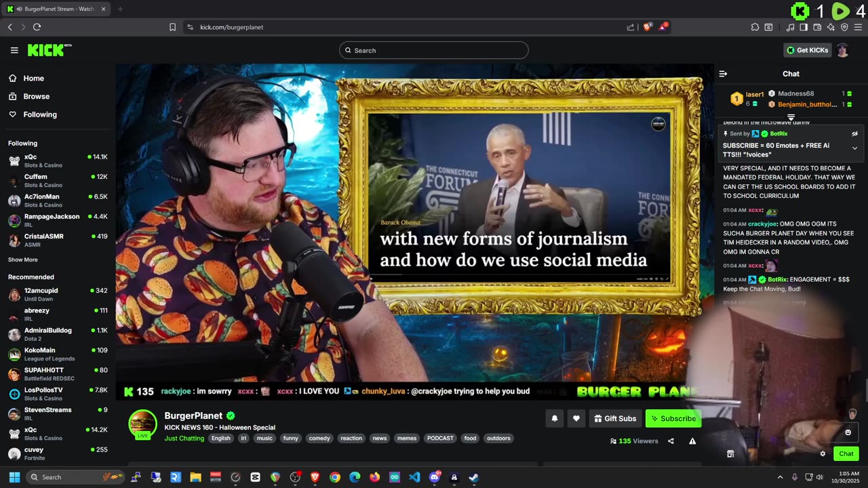Open the LosPollosTV recommended channel
This screenshot has height=488, width=868.
pyautogui.click(x=58, y=394)
